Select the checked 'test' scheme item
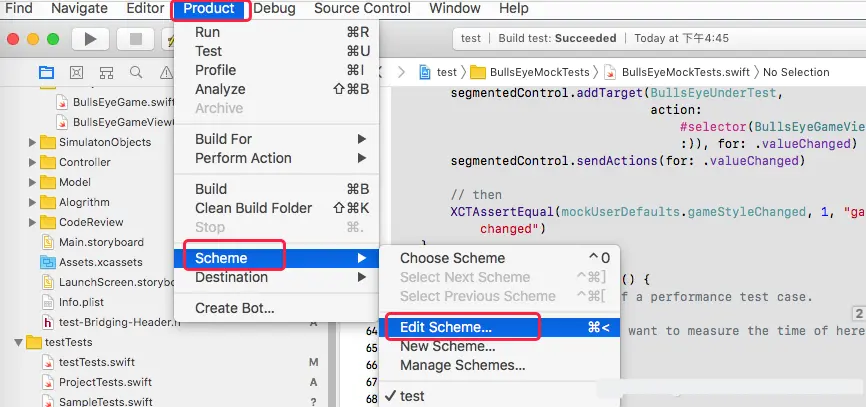This screenshot has width=866, height=407. point(411,396)
